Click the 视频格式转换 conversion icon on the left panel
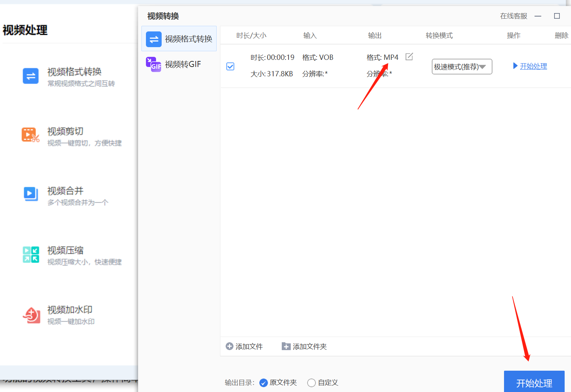This screenshot has width=571, height=392. [x=30, y=76]
